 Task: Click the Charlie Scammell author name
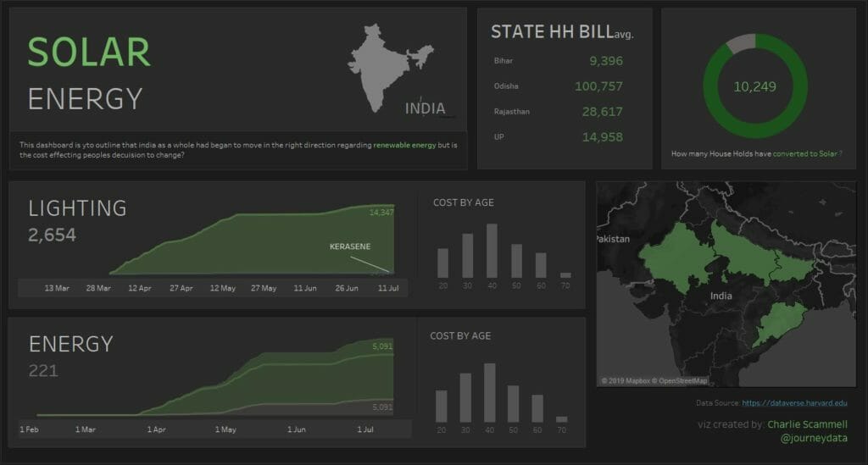tap(807, 424)
